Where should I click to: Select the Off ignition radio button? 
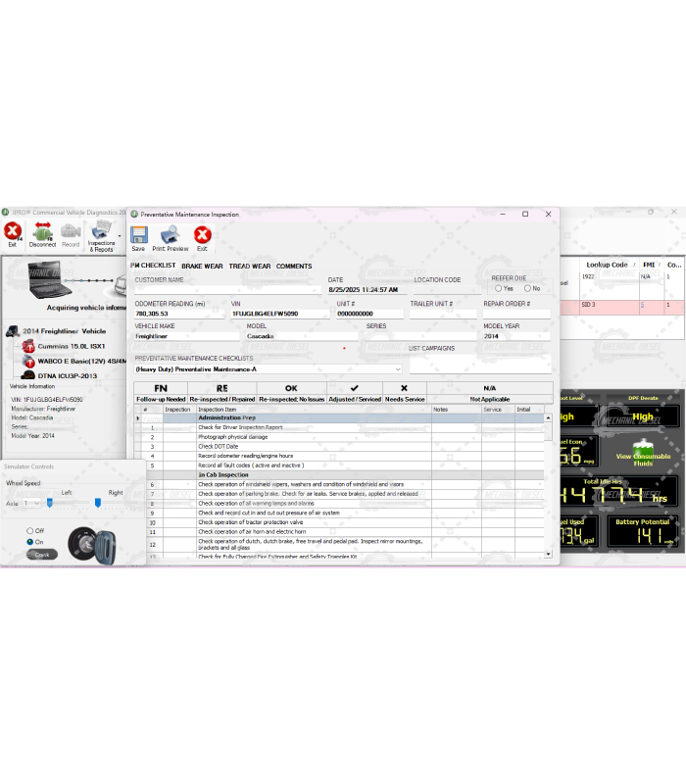(x=30, y=530)
